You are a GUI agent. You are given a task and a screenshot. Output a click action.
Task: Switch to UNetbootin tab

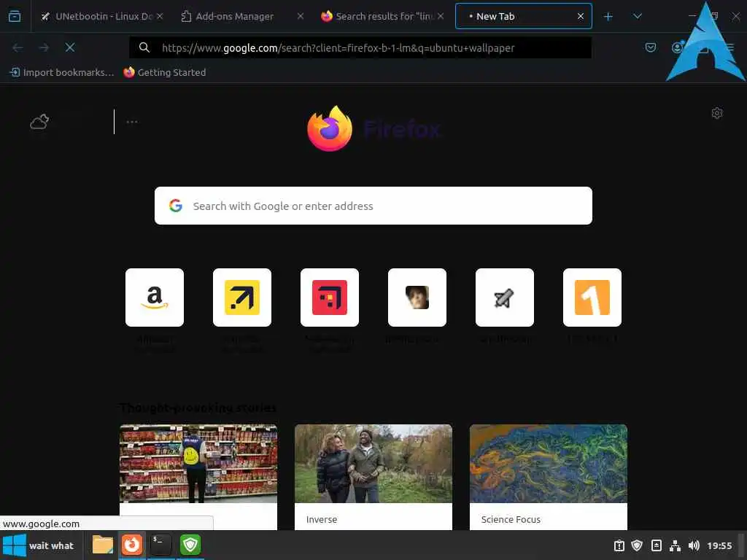101,16
